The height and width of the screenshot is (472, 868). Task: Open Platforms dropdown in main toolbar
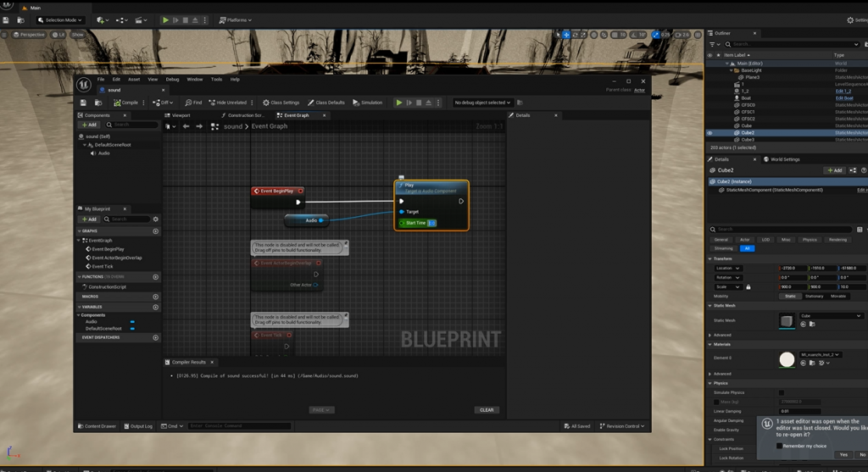(x=236, y=20)
